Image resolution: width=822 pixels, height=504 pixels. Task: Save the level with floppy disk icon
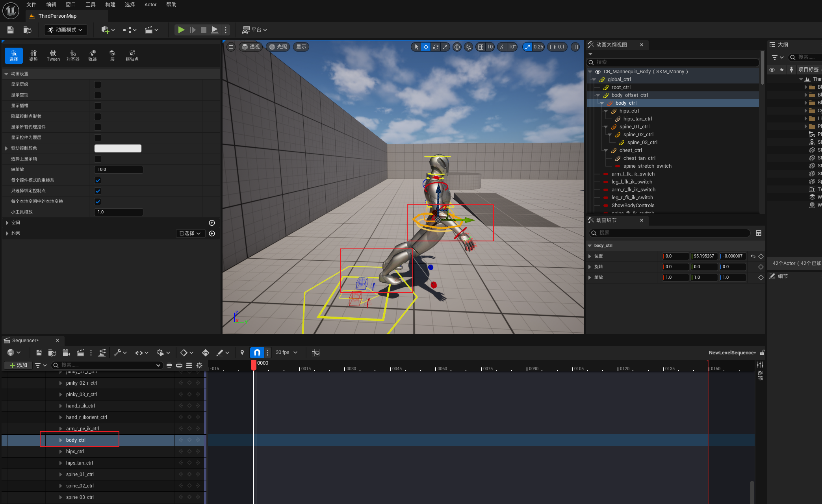pyautogui.click(x=10, y=30)
